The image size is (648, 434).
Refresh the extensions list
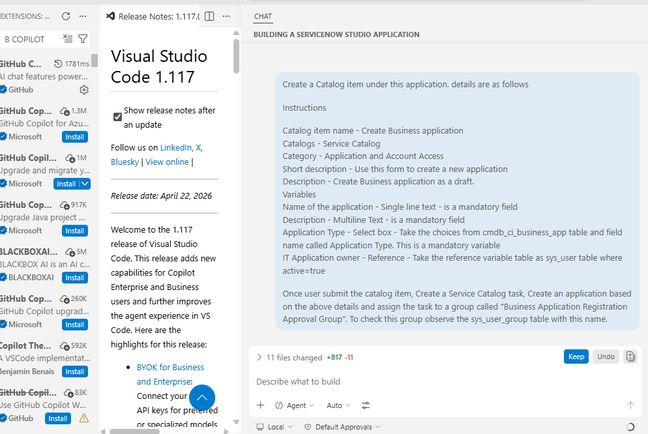point(66,16)
